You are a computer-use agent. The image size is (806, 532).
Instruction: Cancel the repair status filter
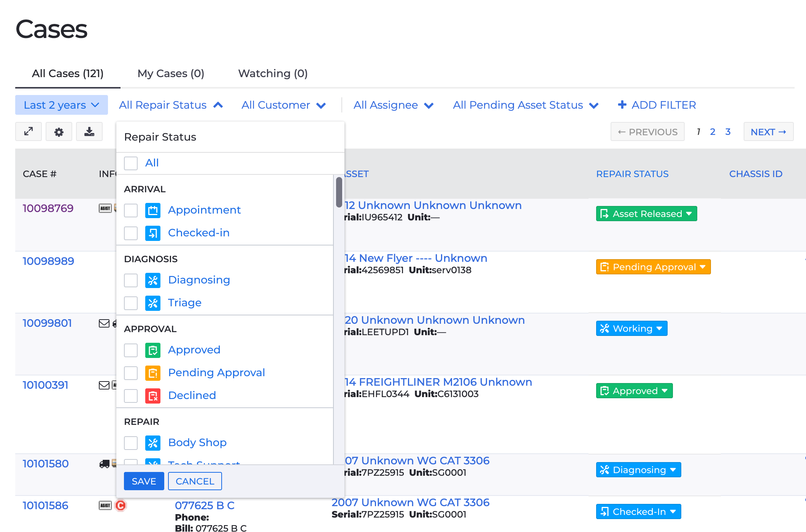[195, 481]
